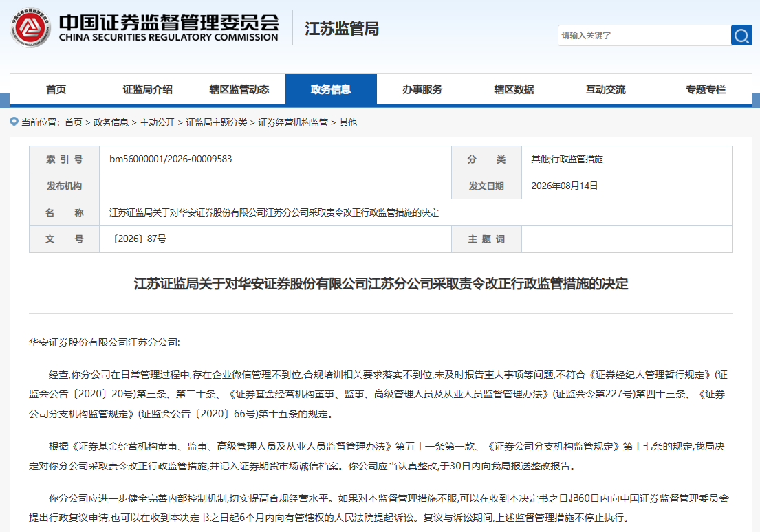Click the bold article headline

381,283
